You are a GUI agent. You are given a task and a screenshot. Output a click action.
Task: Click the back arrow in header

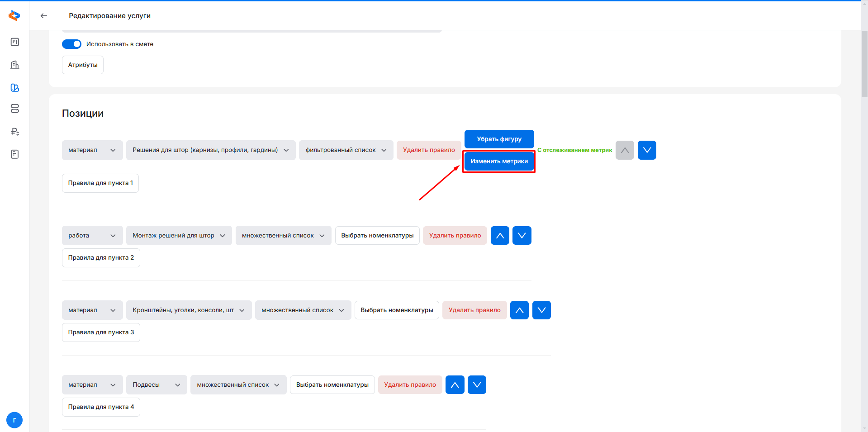click(x=44, y=16)
